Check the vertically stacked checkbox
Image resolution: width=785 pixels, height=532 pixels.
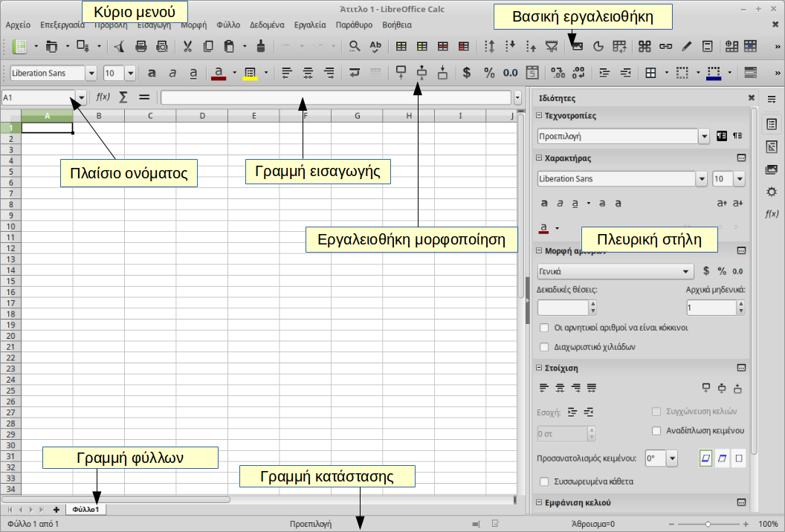coord(544,481)
